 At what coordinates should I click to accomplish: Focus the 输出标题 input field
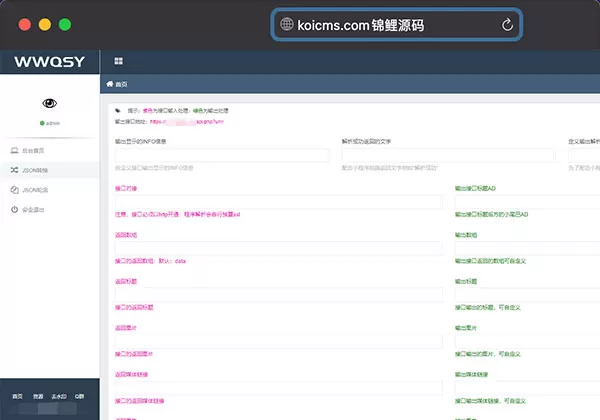pyautogui.click(x=527, y=295)
